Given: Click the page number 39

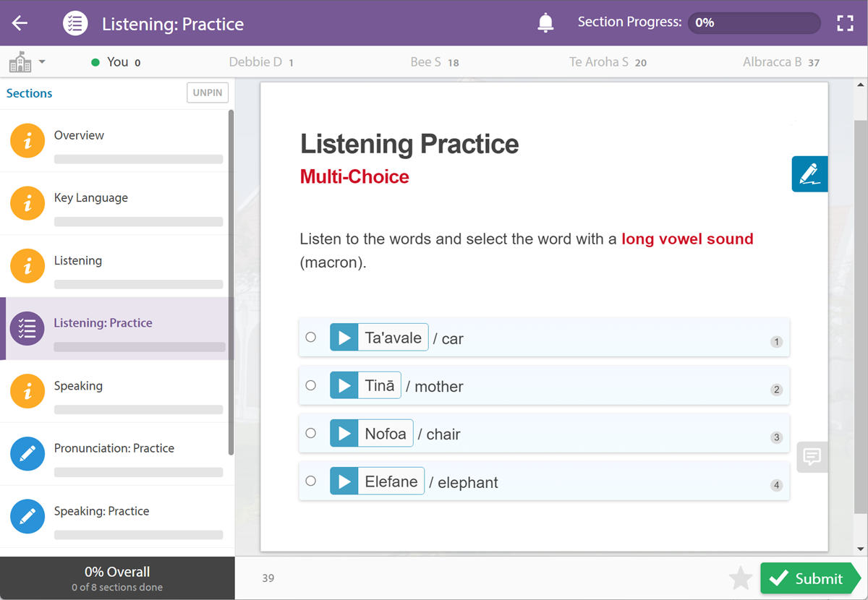Looking at the screenshot, I should point(268,578).
